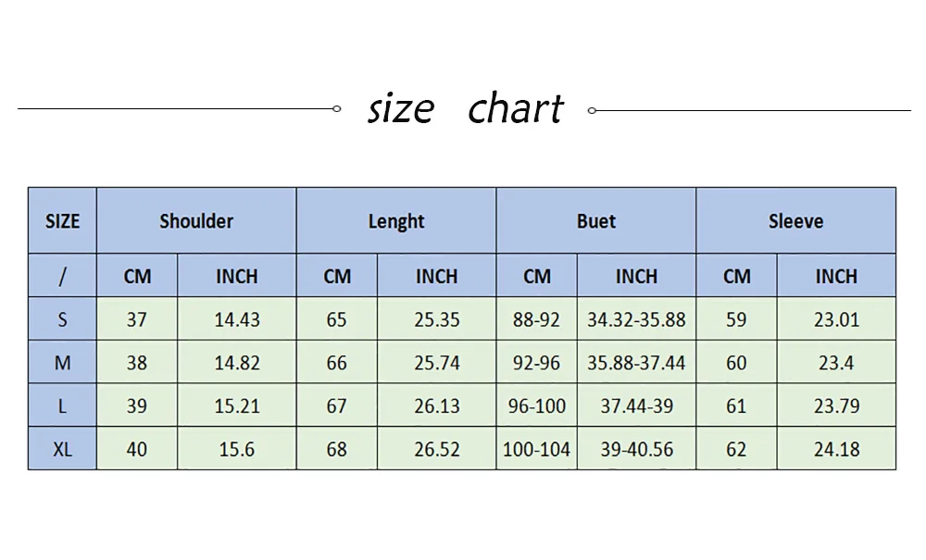
Task: Click the 24.18 sleeve inch cell
Action: coord(836,449)
